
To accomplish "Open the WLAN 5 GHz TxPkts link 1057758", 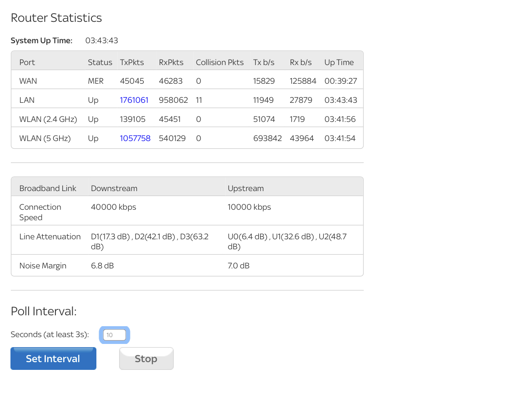I will click(135, 138).
